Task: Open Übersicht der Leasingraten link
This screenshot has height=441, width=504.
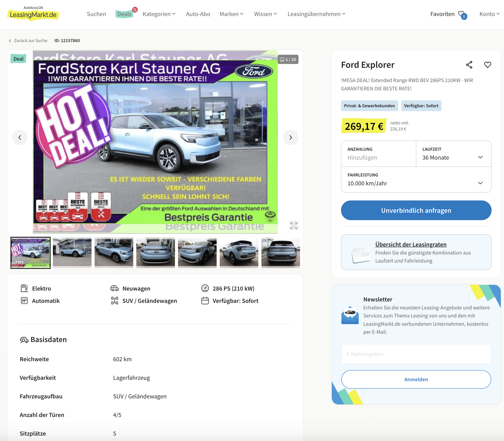Action: pyautogui.click(x=411, y=245)
